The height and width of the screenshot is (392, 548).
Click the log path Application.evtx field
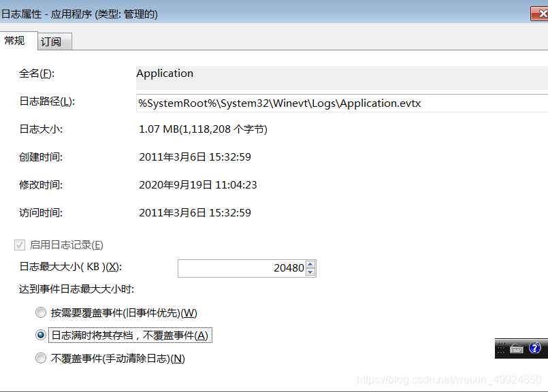(x=340, y=103)
